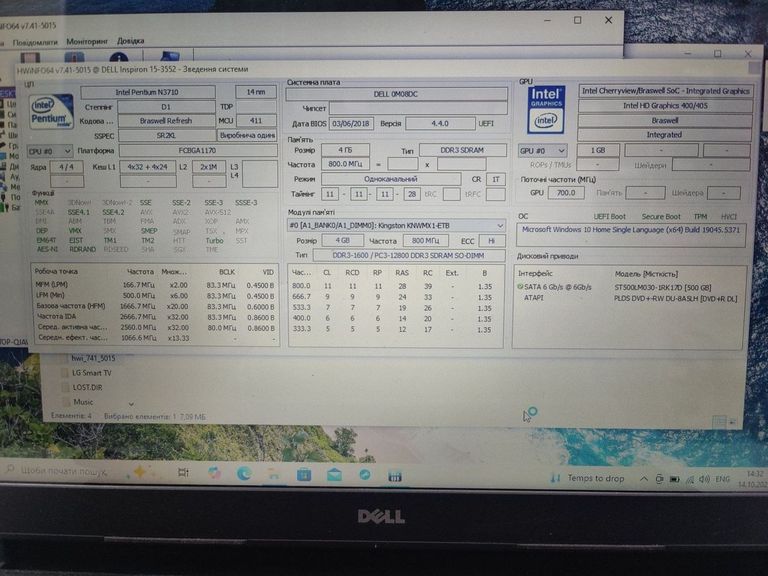This screenshot has width=768, height=576.
Task: Select the Music folder in file list
Action: point(83,401)
